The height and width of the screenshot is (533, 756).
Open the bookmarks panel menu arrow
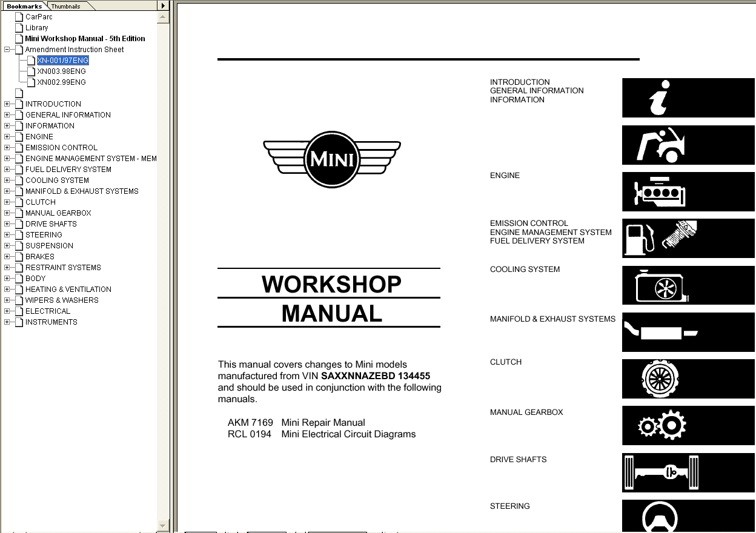pyautogui.click(x=163, y=5)
